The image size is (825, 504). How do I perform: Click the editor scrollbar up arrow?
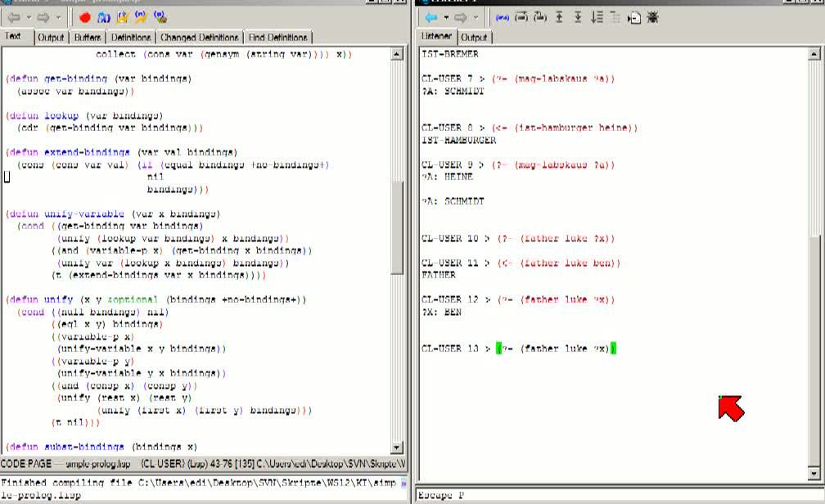click(x=397, y=54)
